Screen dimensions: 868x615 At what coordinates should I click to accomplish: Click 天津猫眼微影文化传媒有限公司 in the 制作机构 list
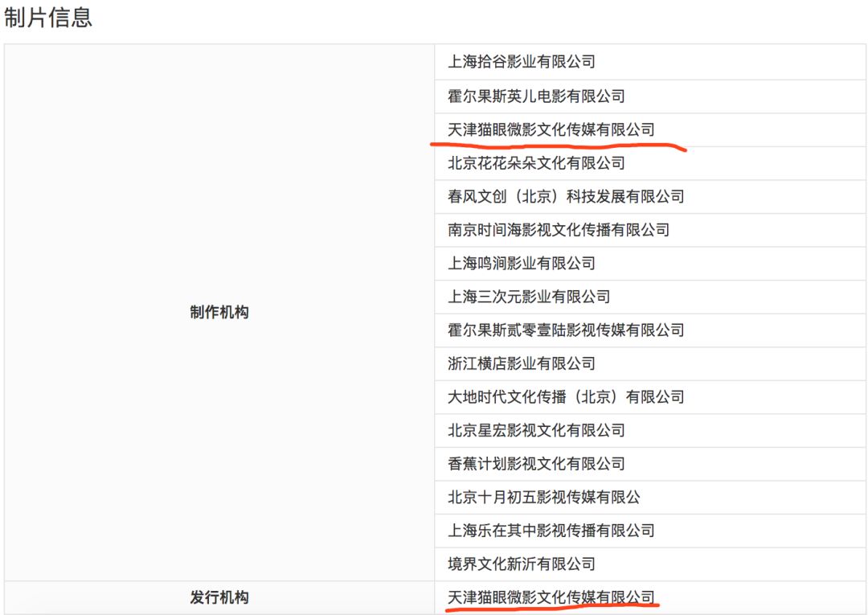point(551,129)
